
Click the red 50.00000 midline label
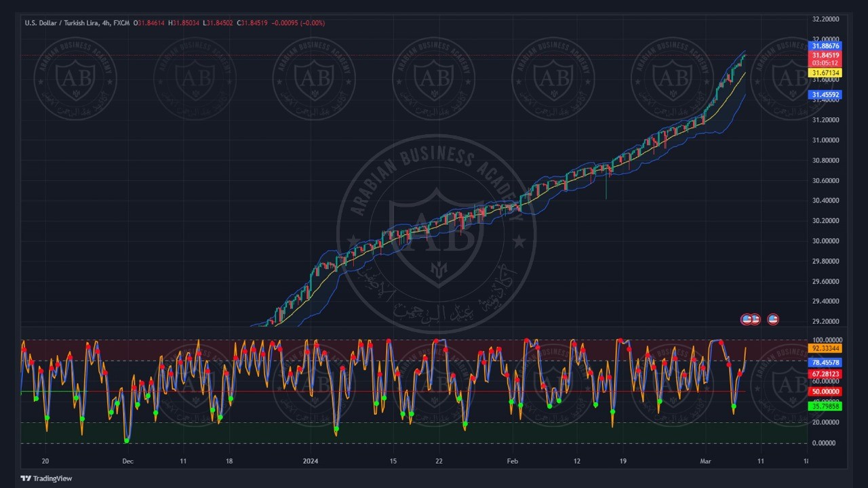coord(825,392)
